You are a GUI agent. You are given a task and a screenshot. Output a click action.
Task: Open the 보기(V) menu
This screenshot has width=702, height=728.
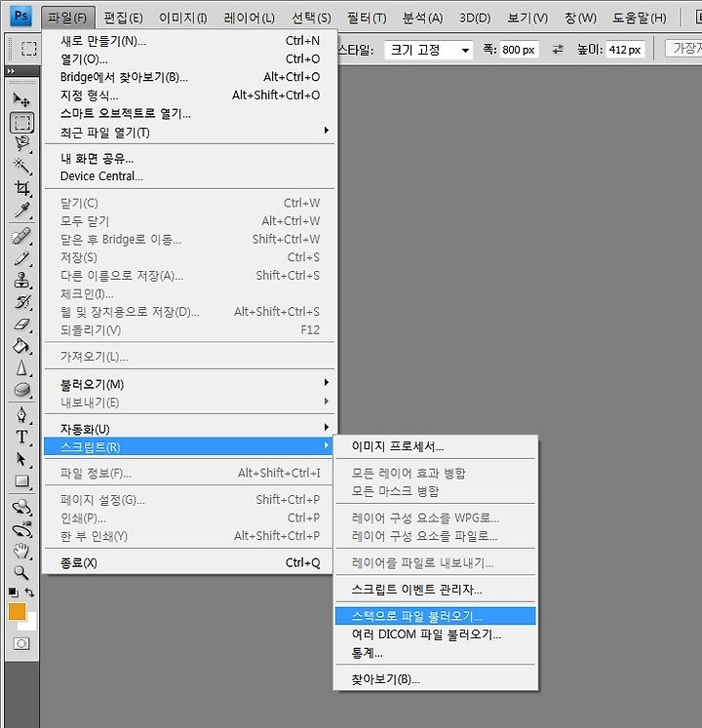pyautogui.click(x=527, y=19)
